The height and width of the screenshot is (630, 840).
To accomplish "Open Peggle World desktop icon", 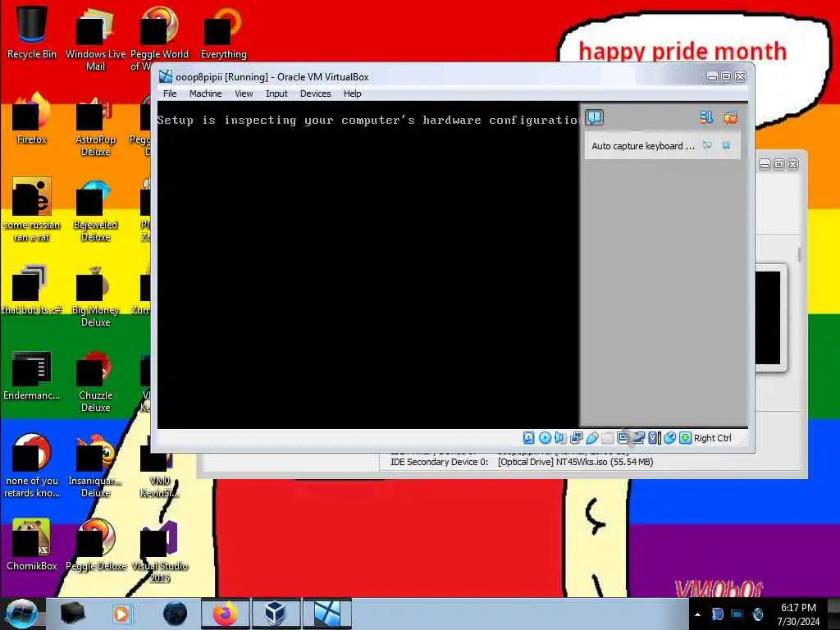I will pyautogui.click(x=159, y=39).
